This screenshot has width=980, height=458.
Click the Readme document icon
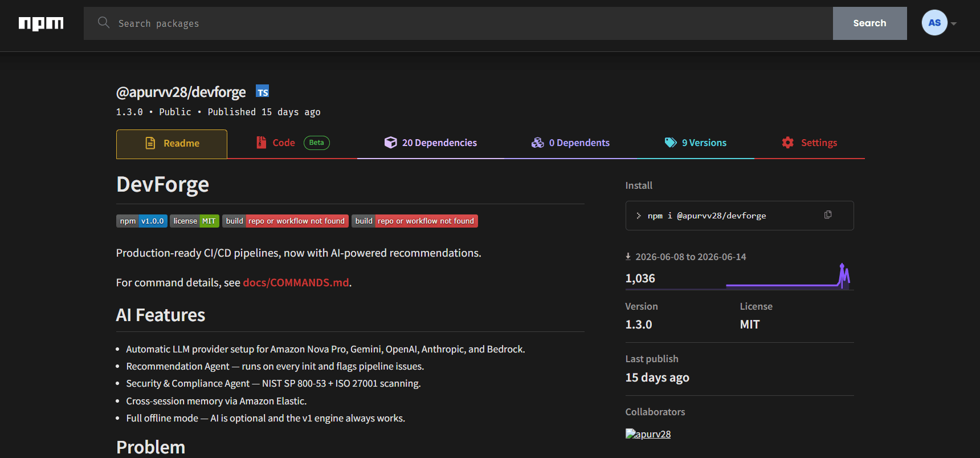(150, 143)
